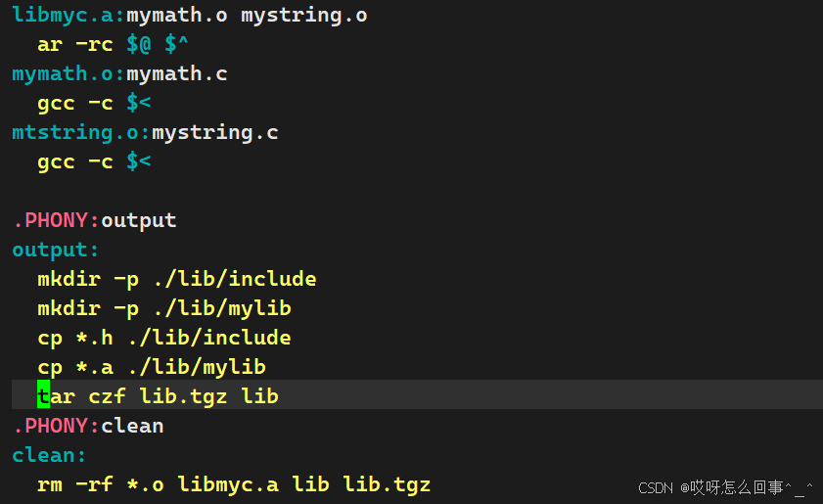Click the 'clean:' target line

(49, 455)
